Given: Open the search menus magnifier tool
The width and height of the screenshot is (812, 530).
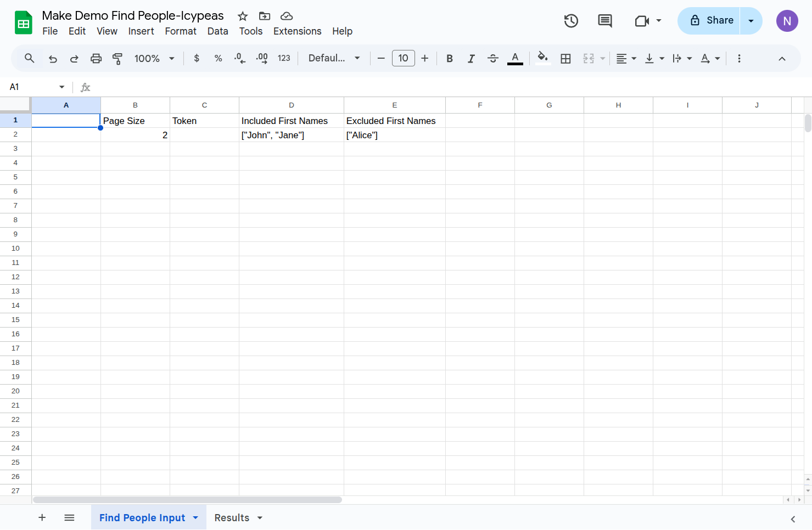Looking at the screenshot, I should [x=30, y=58].
